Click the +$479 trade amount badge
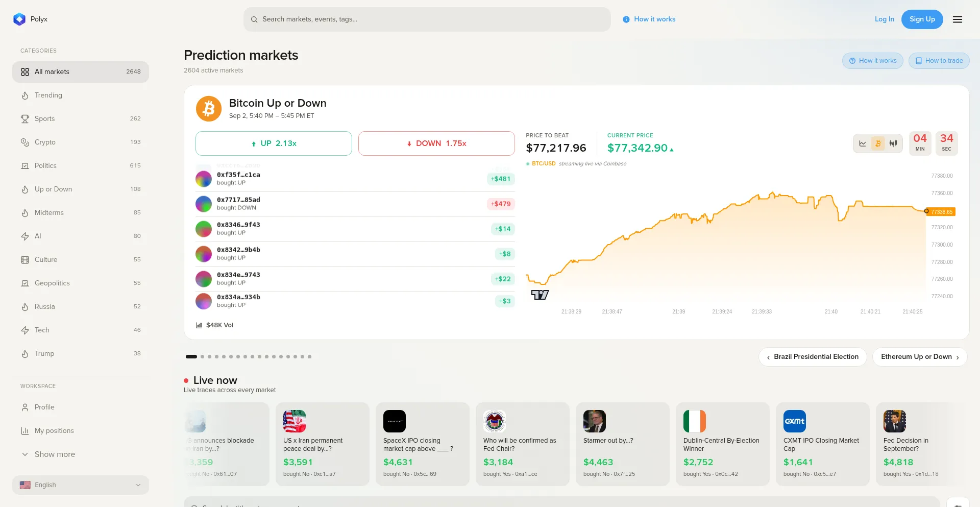The image size is (980, 507). pyautogui.click(x=501, y=204)
